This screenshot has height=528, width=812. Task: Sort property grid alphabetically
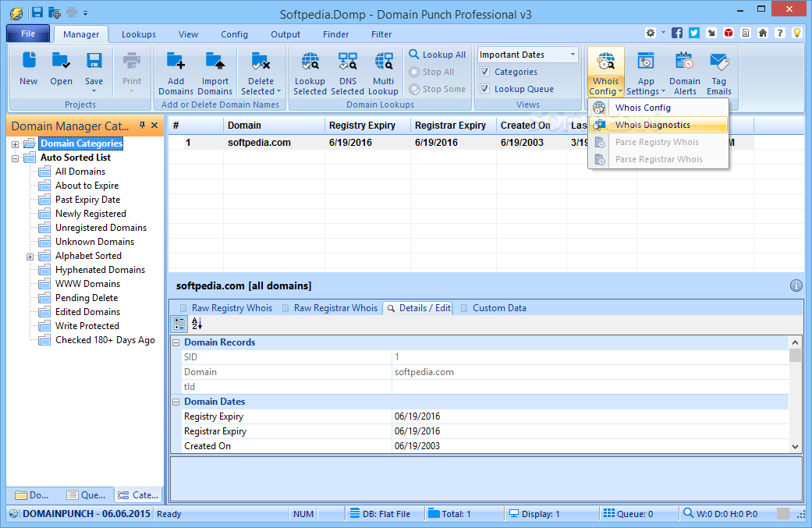pos(197,324)
